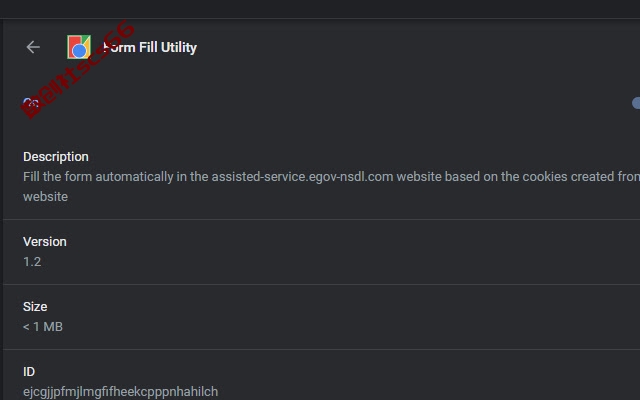
Task: Click the assisted-service.egov-nsdl.com text in description
Action: (302, 177)
